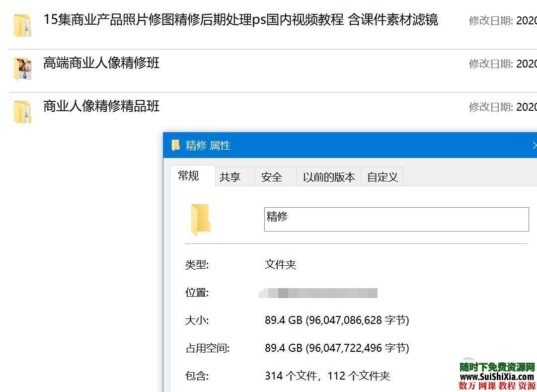This screenshot has width=537, height=392.
Task: Click the folder icon in the 精修 属性 title bar
Action: point(176,145)
